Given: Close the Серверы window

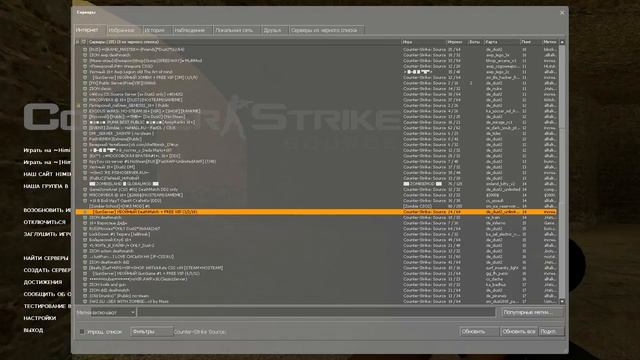Looking at the screenshot, I should coord(562,13).
